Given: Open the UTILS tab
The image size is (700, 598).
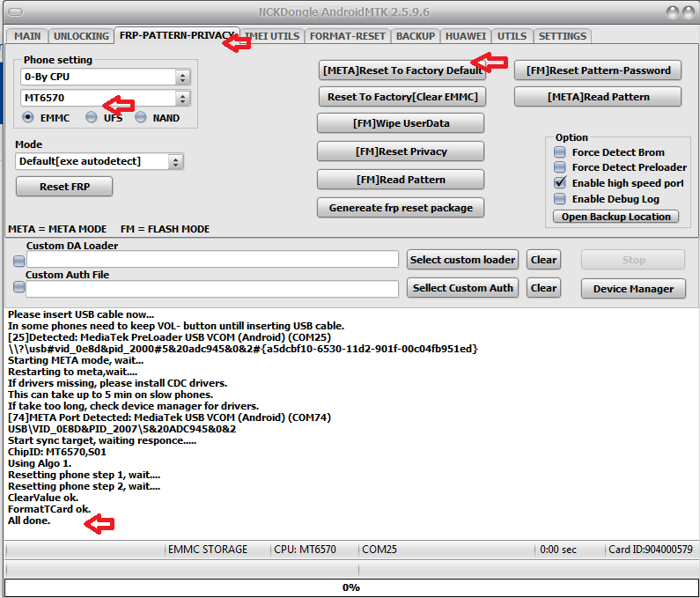Looking at the screenshot, I should click(x=512, y=36).
